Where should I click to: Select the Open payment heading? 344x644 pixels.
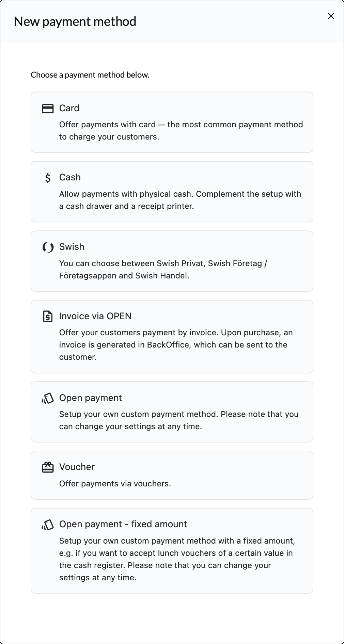(x=90, y=398)
